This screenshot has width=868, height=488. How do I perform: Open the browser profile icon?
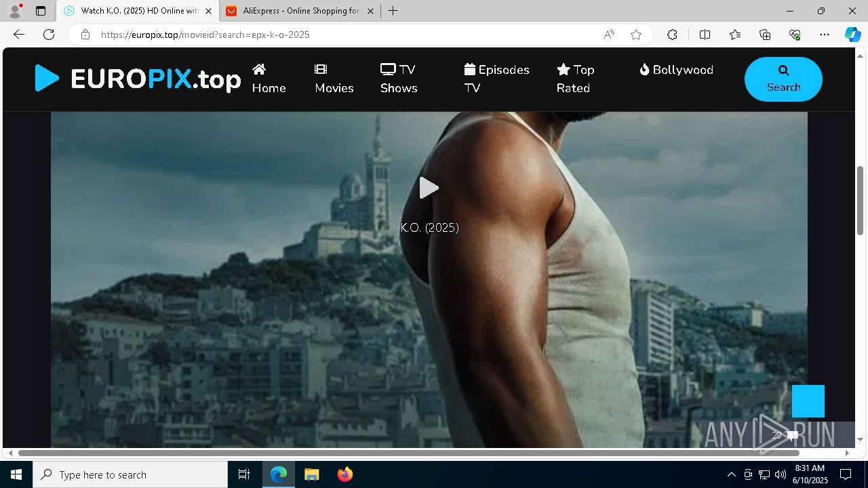[15, 11]
